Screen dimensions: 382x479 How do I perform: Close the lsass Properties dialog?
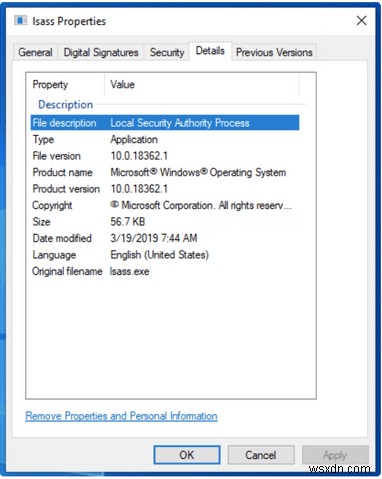361,21
